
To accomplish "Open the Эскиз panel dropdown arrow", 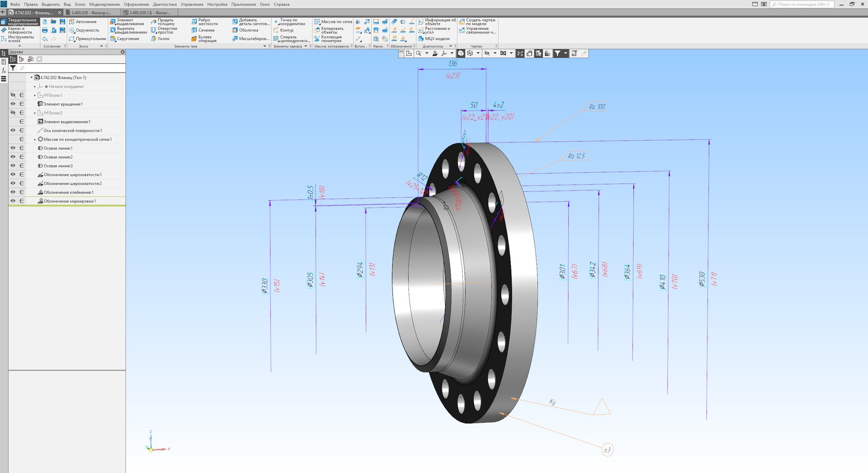I will (x=101, y=46).
